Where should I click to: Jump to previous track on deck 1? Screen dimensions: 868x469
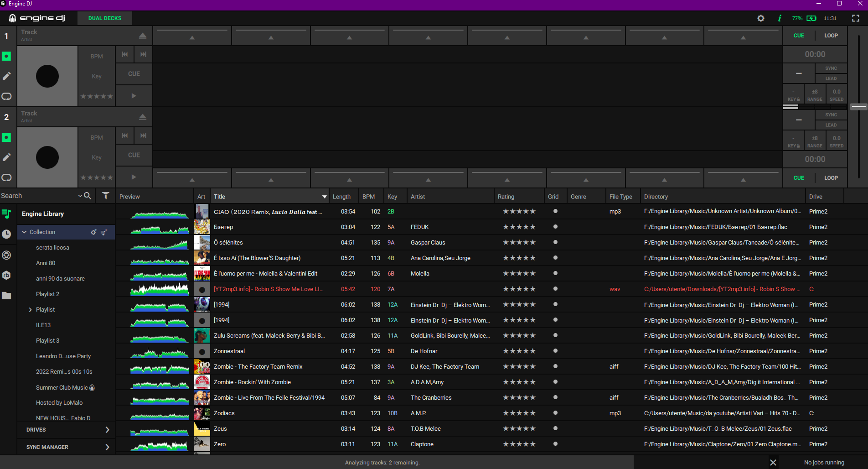124,54
